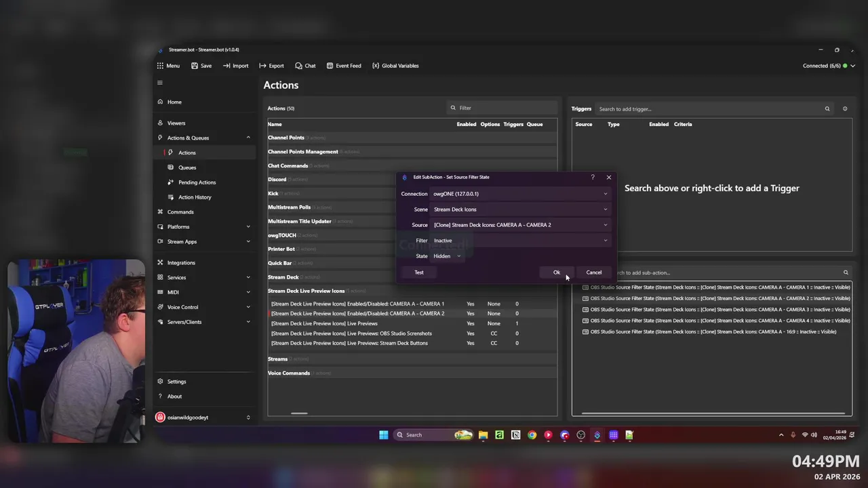Open File Explorer from the taskbar
The width and height of the screenshot is (868, 488).
[x=483, y=435]
